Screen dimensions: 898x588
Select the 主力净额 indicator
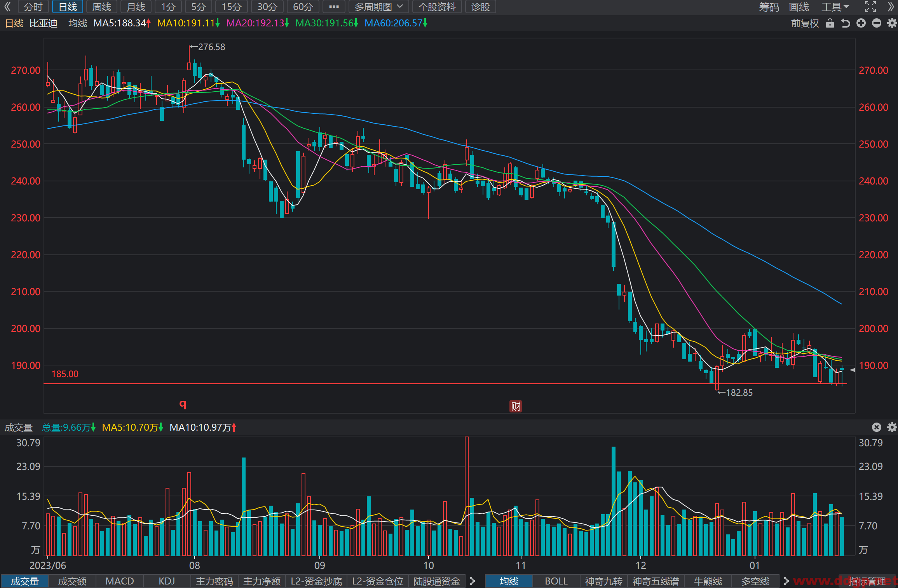coord(262,581)
